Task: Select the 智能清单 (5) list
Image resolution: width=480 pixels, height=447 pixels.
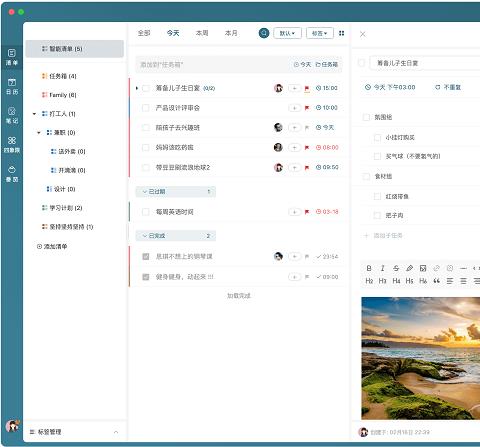Action: [75, 49]
